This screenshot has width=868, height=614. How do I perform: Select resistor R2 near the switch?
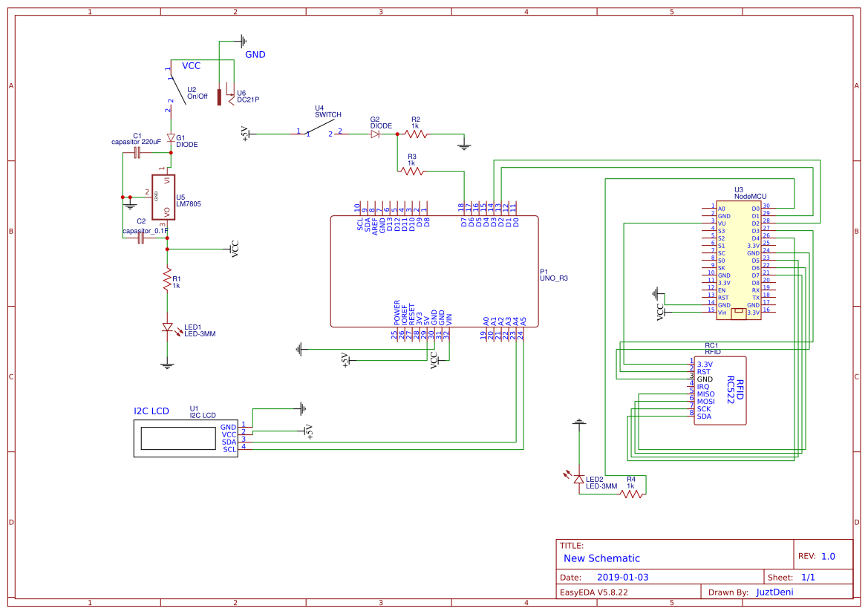(414, 134)
